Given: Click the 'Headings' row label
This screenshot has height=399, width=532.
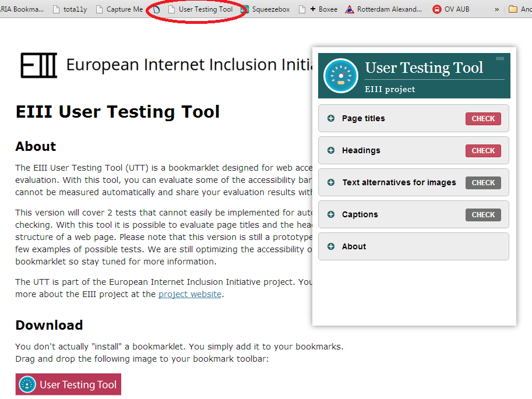Looking at the screenshot, I should click(x=361, y=150).
